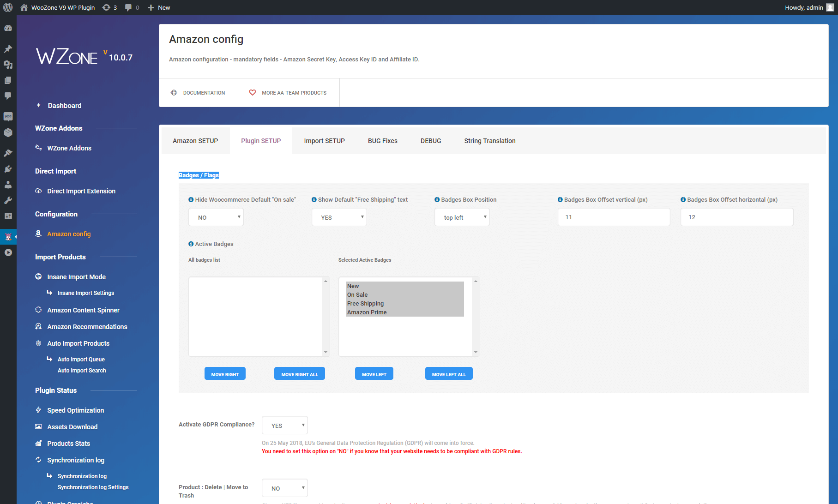Open Posts pin icon in admin sidebar
This screenshot has width=838, height=504.
[x=8, y=48]
